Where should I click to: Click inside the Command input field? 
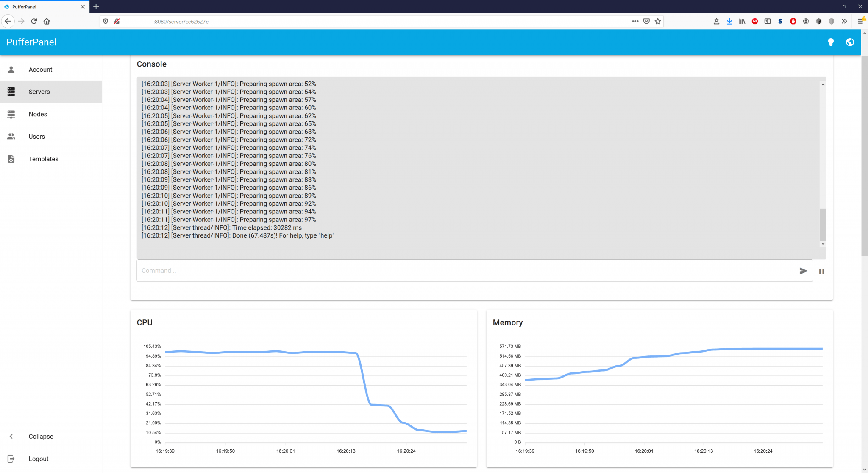tap(466, 271)
